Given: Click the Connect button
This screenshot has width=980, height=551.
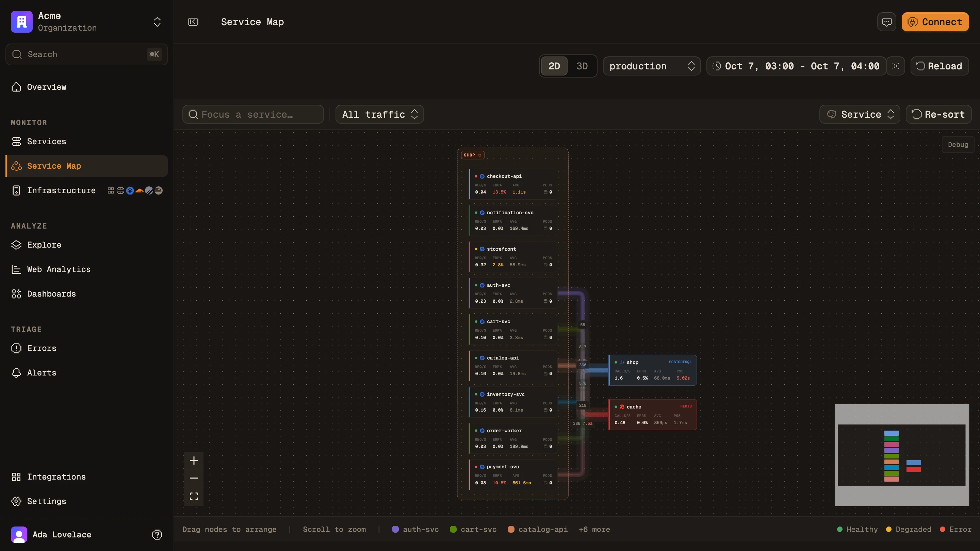Looking at the screenshot, I should (x=935, y=22).
